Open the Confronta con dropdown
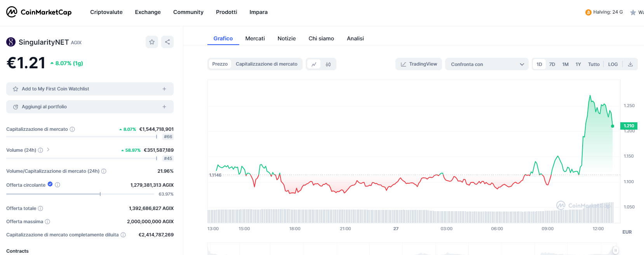Image resolution: width=644 pixels, height=255 pixels. 487,64
